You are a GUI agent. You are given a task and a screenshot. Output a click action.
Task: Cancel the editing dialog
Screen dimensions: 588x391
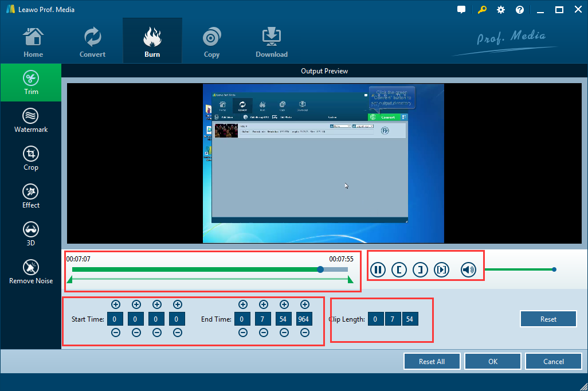coord(554,361)
